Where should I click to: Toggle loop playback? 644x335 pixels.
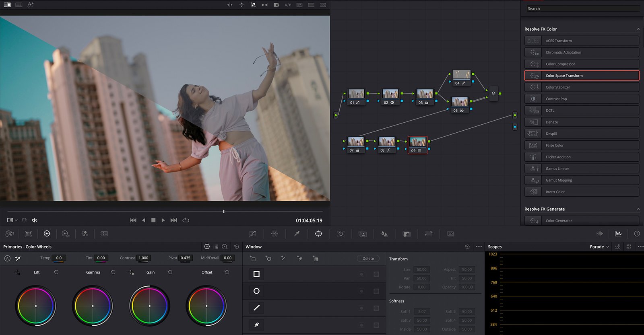(x=186, y=220)
